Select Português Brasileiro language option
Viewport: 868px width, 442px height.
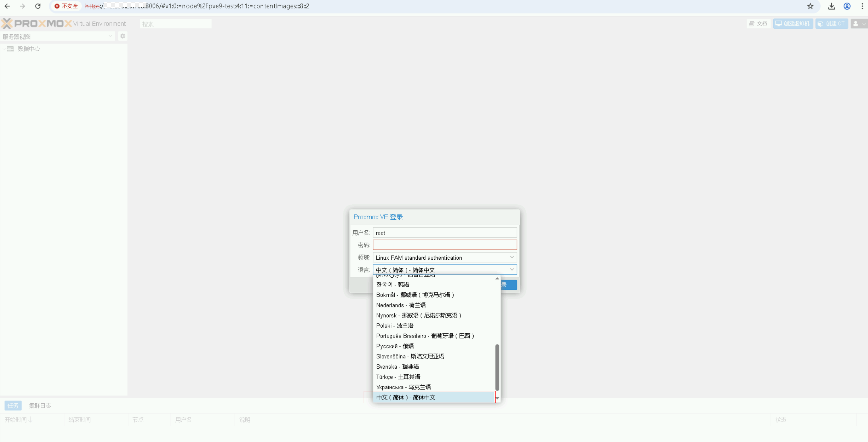pyautogui.click(x=434, y=336)
